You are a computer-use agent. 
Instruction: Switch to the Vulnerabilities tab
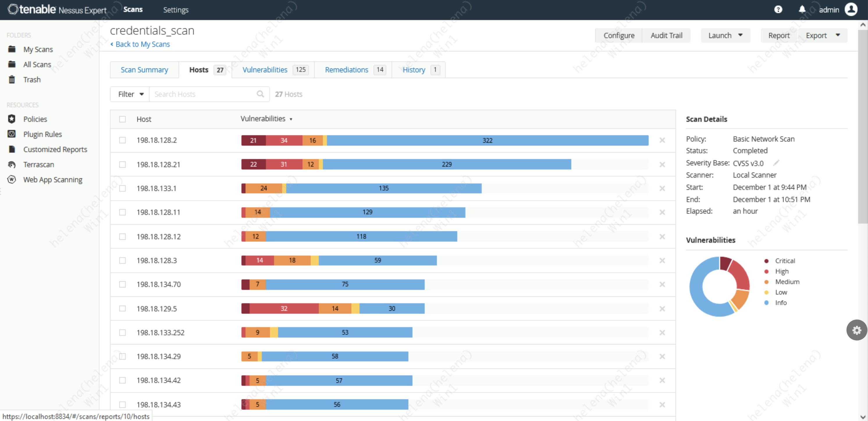tap(265, 70)
